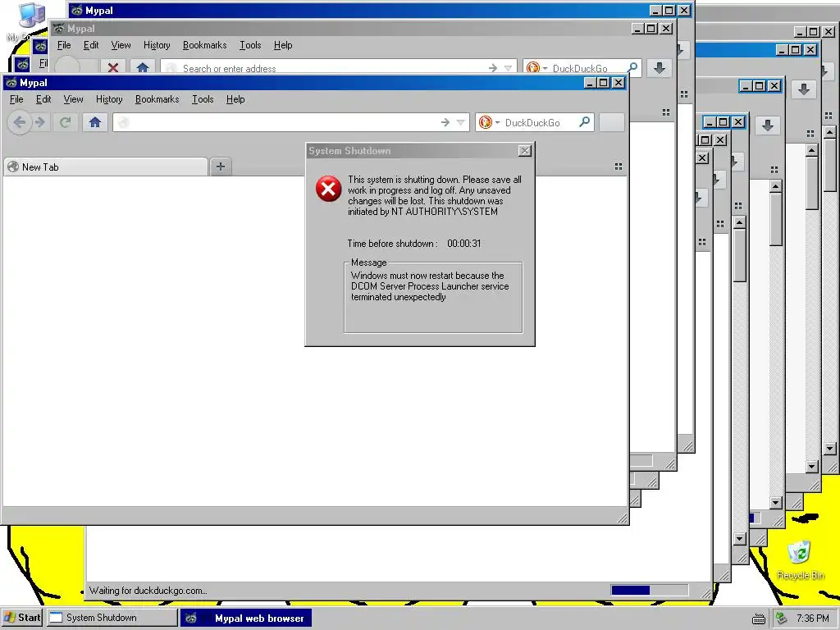The width and height of the screenshot is (840, 630).
Task: Open the Bookmarks menu in the second Mypal window
Action: click(204, 45)
